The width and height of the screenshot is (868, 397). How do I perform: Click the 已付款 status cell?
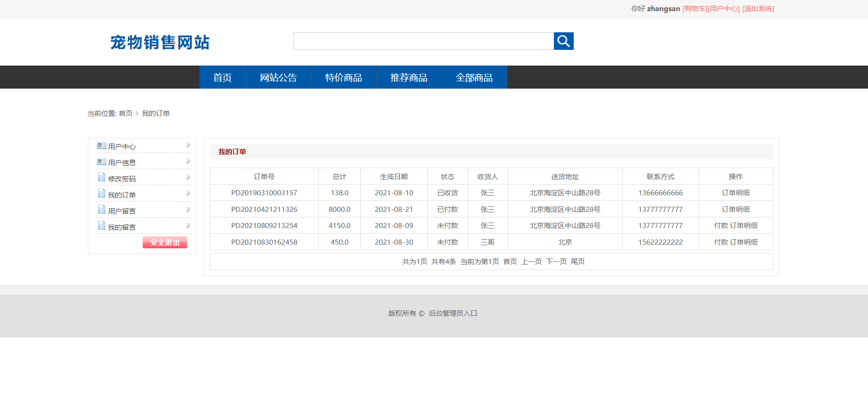pos(448,209)
